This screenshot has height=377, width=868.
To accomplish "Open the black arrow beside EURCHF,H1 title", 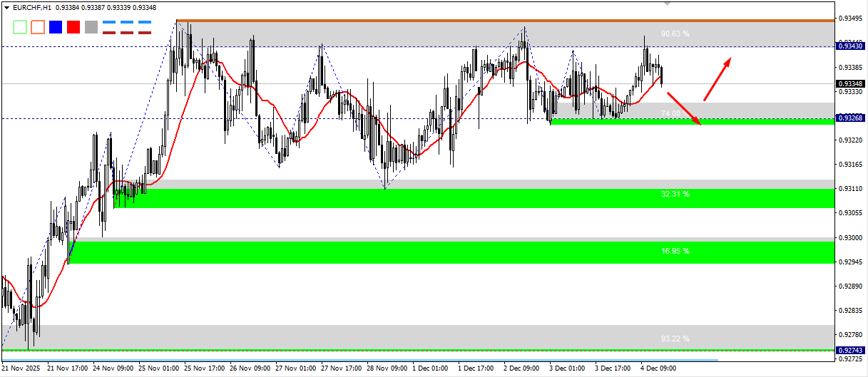I will pos(7,7).
